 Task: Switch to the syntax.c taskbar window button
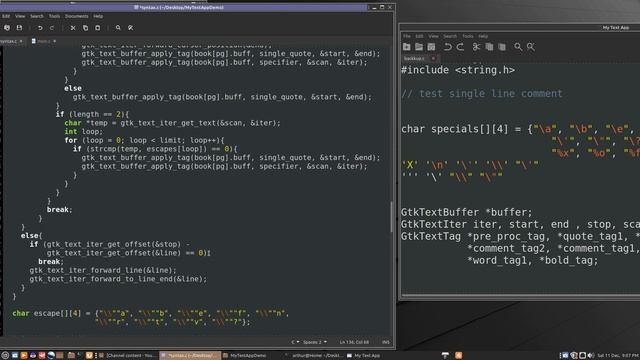pyautogui.click(x=190, y=356)
